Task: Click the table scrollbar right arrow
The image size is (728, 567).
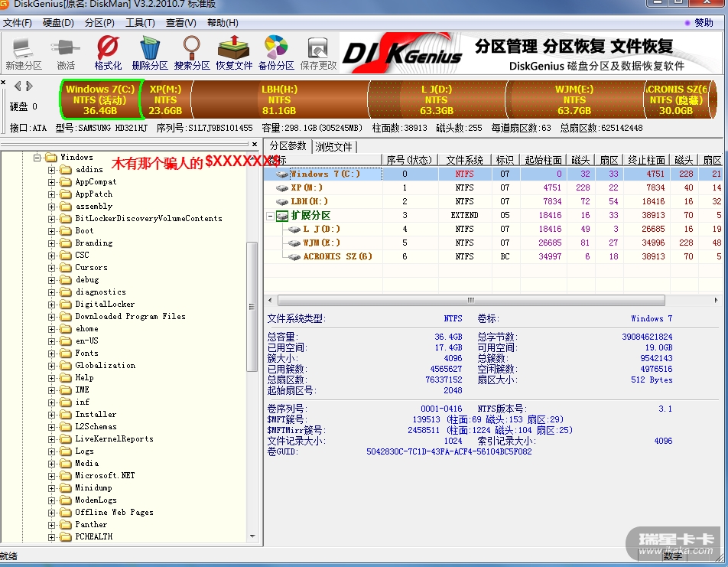Action: (x=716, y=300)
